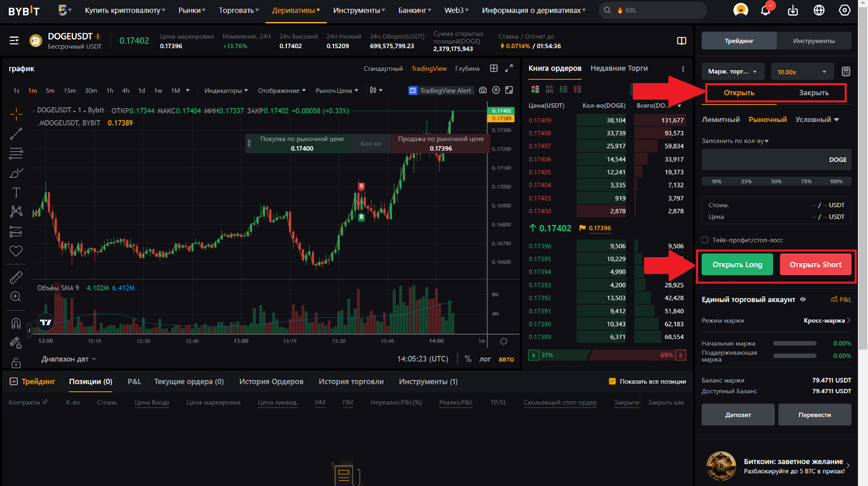Switch to Недавние Торги tab
868x486 pixels.
619,68
